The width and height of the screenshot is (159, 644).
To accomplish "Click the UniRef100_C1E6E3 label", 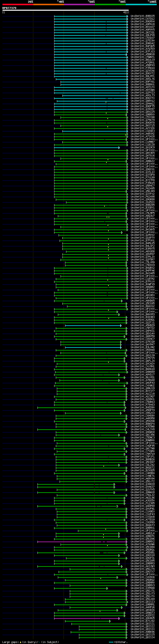I will [143, 131].
